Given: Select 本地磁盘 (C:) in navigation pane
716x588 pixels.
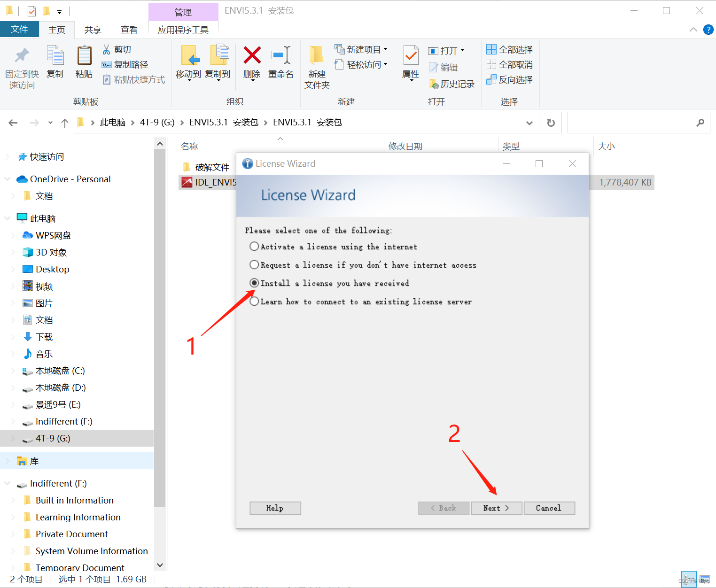Looking at the screenshot, I should tap(60, 371).
